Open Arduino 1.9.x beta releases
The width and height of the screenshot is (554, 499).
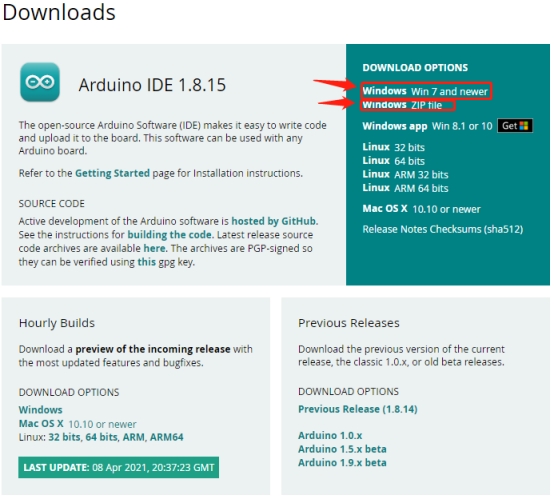click(342, 463)
